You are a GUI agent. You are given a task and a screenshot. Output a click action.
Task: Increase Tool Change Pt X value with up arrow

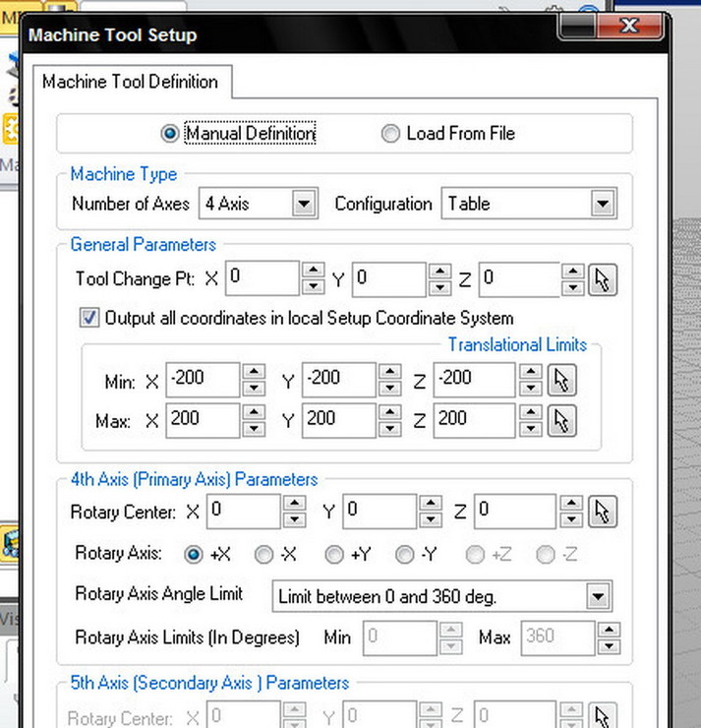(313, 272)
